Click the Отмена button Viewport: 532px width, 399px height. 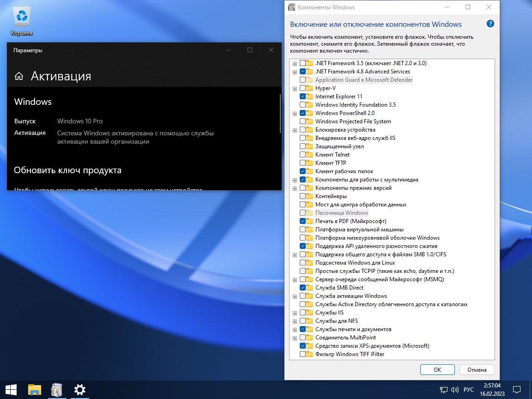477,370
